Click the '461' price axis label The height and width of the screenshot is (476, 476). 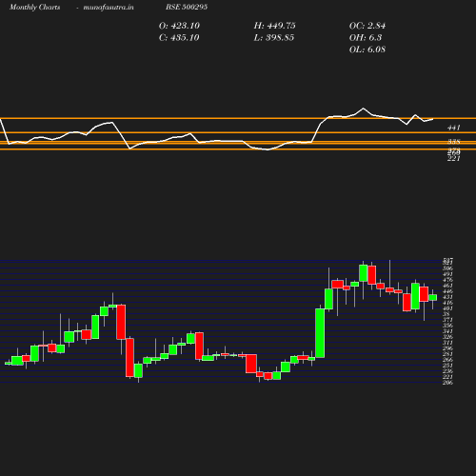coord(447,286)
